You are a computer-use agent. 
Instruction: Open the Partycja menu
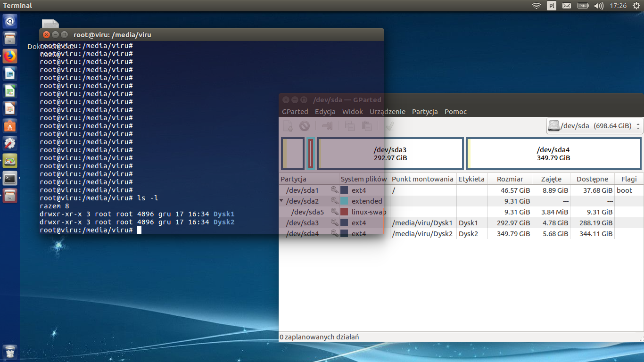point(425,112)
